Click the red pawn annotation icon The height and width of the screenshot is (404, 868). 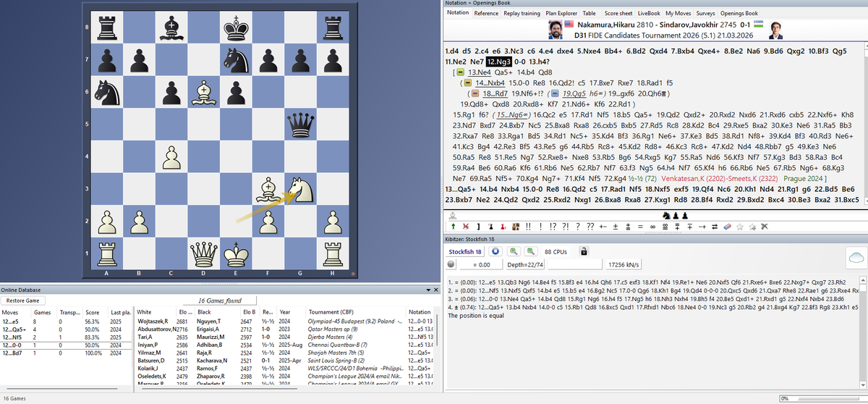[503, 226]
